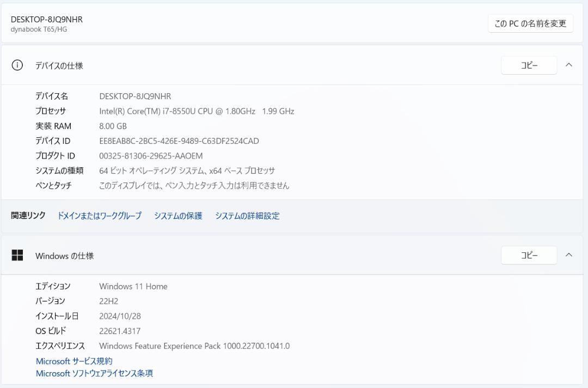Copy device specifications with コピー button

coord(529,65)
